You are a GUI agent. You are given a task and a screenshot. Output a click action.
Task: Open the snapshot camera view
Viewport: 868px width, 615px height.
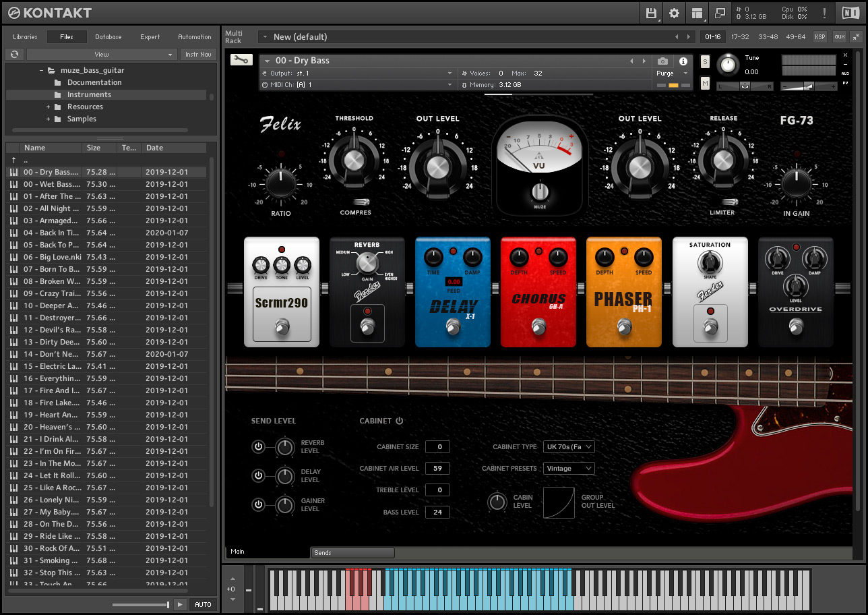662,61
